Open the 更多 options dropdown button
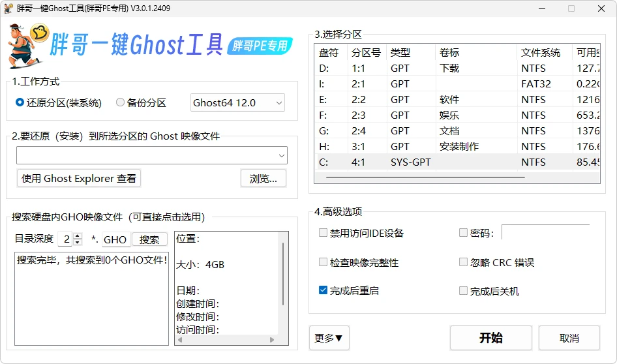617x364 pixels. click(329, 338)
